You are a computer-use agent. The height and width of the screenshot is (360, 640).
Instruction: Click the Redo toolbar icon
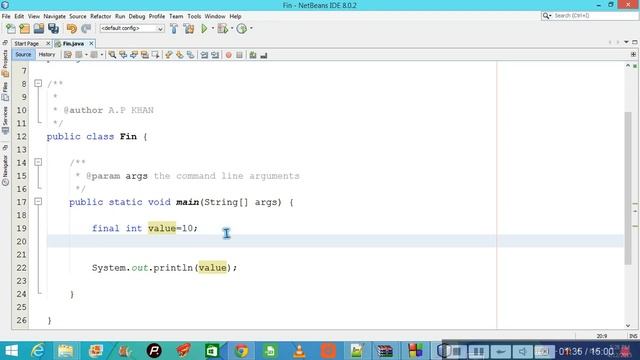pos(86,29)
